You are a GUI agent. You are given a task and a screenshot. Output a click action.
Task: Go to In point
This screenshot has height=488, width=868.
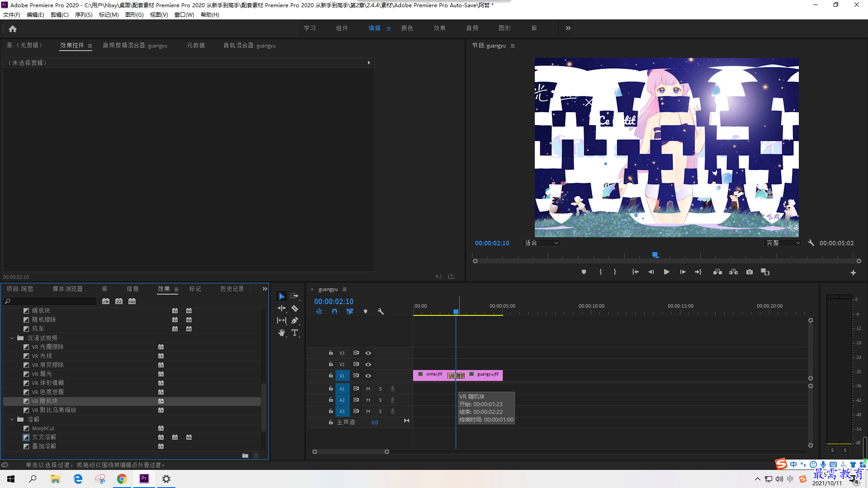tap(635, 272)
